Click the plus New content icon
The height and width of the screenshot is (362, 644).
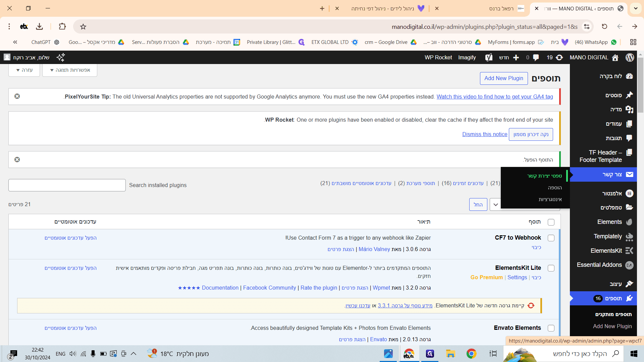(x=516, y=57)
